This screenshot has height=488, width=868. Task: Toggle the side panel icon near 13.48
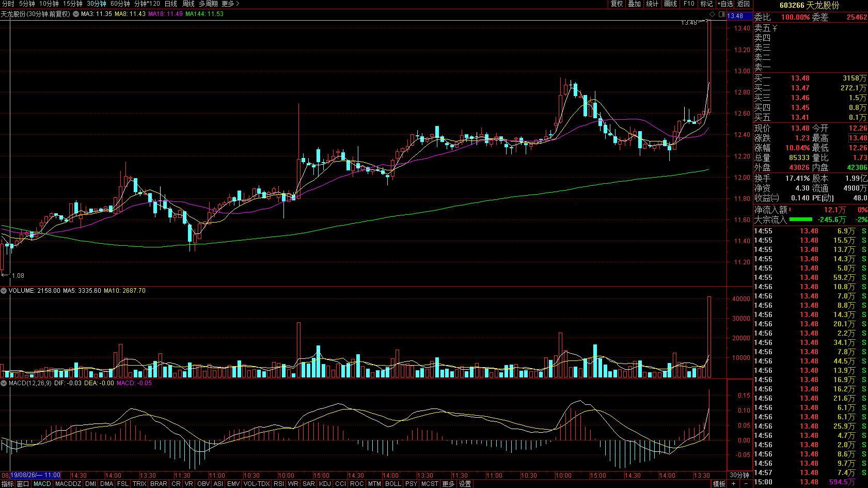(721, 14)
